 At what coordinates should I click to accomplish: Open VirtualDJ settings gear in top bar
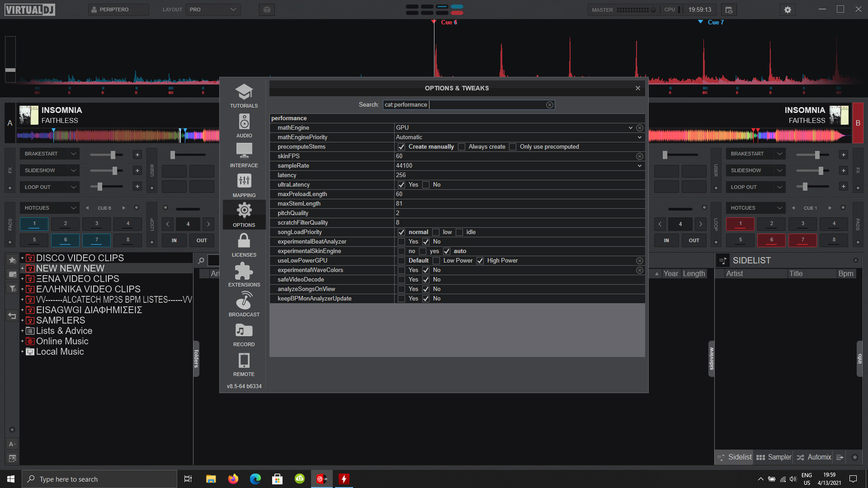pyautogui.click(x=788, y=9)
